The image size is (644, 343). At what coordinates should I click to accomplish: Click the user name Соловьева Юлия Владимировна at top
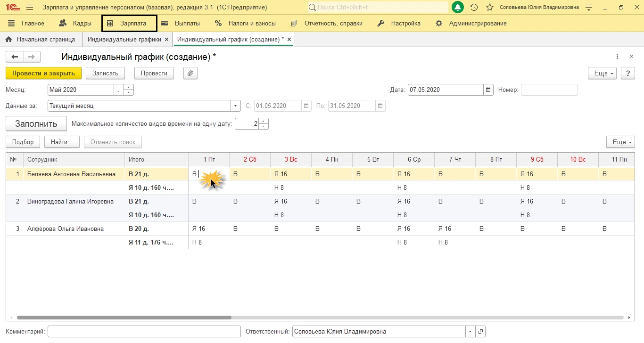click(539, 8)
